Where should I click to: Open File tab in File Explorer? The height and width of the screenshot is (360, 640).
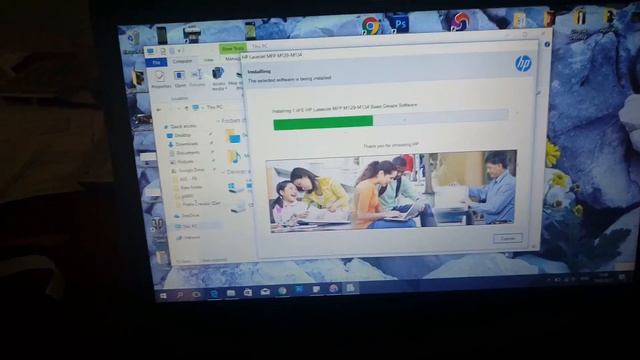[156, 62]
